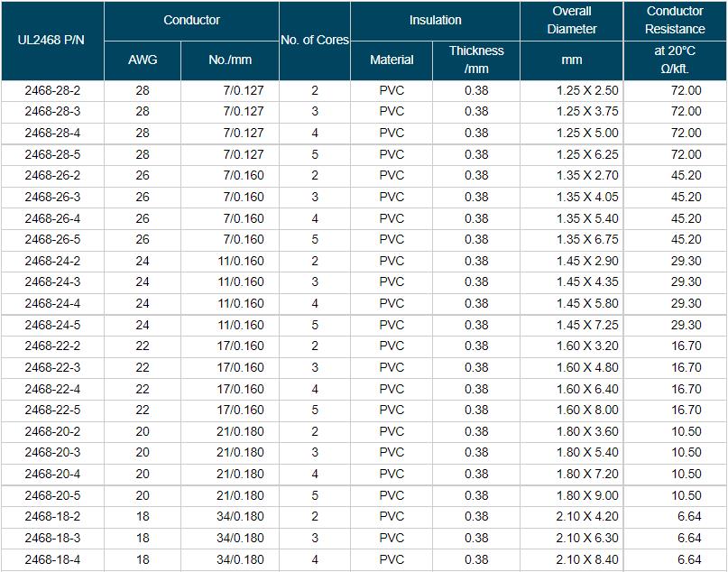Click the 1.45 X 4.35 diameter value
The width and height of the screenshot is (728, 572).
(587, 282)
